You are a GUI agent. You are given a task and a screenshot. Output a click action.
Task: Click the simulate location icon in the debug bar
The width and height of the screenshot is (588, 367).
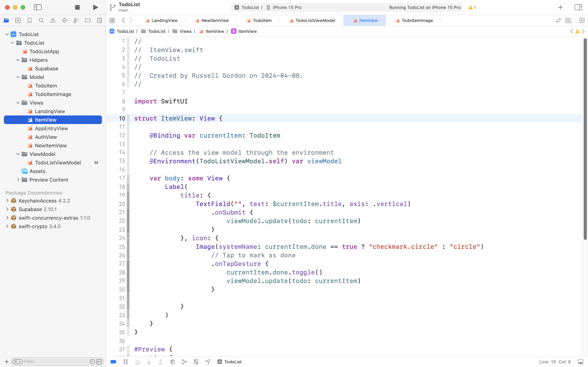pyautogui.click(x=208, y=362)
